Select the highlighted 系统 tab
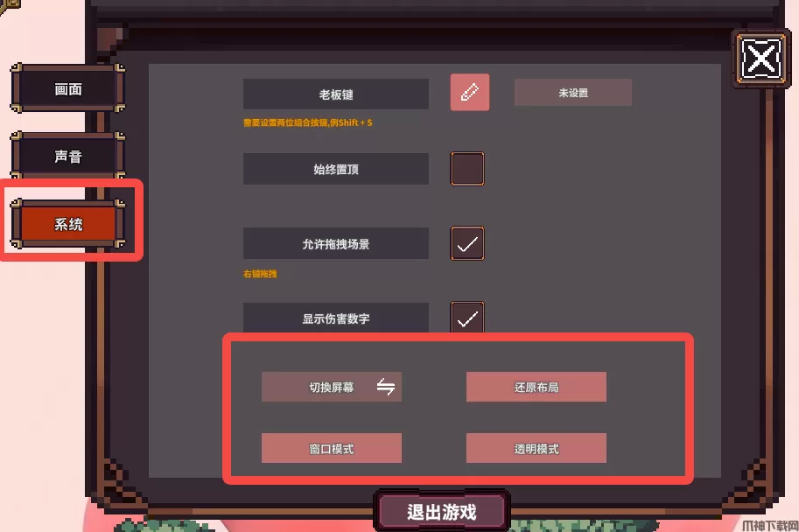The width and height of the screenshot is (799, 532). click(x=67, y=224)
